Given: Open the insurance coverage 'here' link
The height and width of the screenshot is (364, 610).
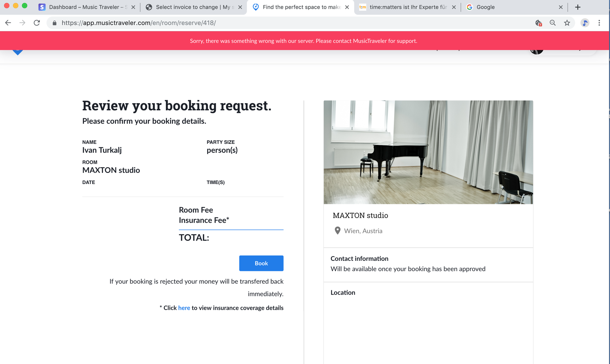Looking at the screenshot, I should (x=184, y=308).
